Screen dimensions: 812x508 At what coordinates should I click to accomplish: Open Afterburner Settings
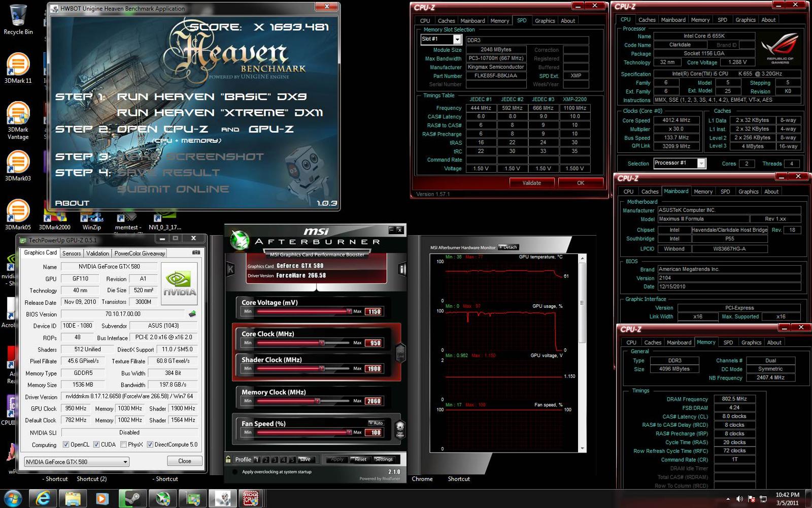384,459
